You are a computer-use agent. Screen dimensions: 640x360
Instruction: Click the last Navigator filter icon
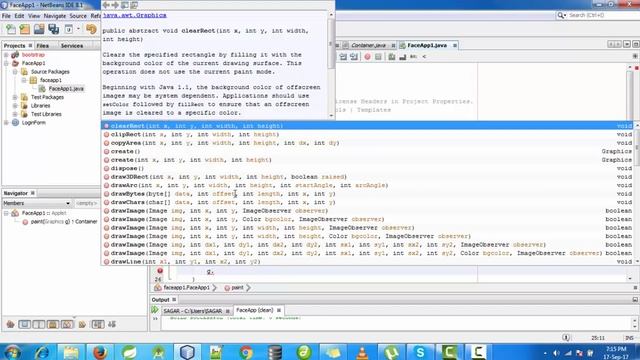point(111,324)
